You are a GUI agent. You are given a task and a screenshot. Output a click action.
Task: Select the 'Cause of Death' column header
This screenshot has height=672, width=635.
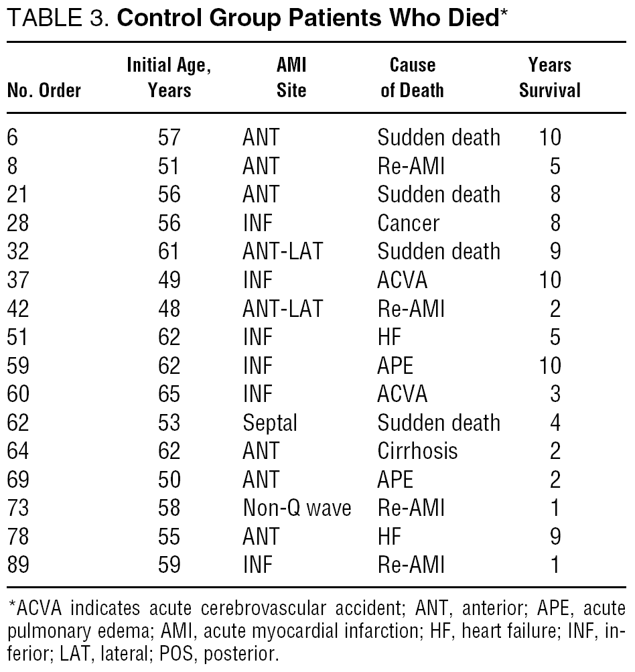412,78
